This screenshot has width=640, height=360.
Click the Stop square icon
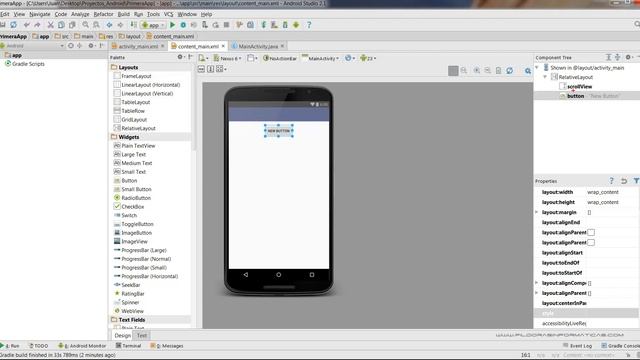tap(227, 25)
